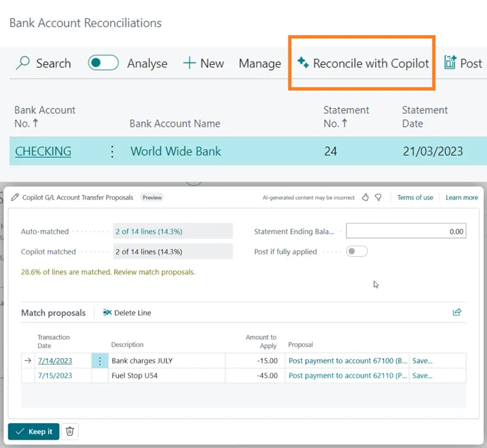Open row menu for Bank charges JULY
Viewport: 487px width, 448px height.
[100, 361]
